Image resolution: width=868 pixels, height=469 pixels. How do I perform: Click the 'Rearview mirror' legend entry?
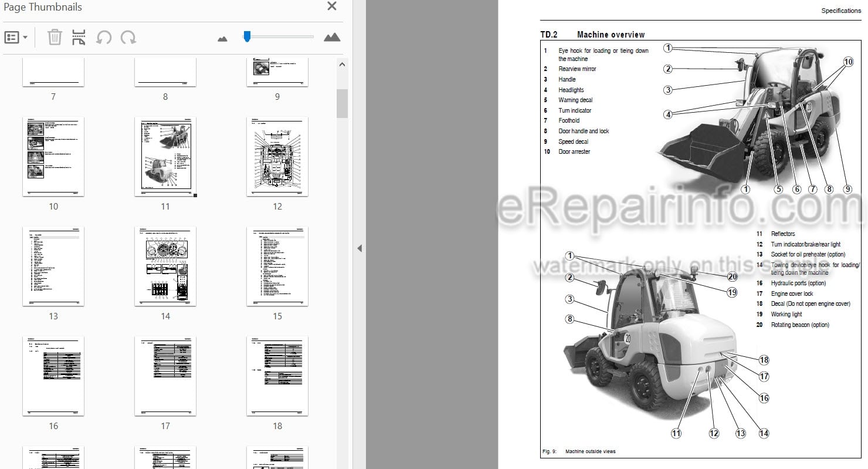[x=577, y=69]
